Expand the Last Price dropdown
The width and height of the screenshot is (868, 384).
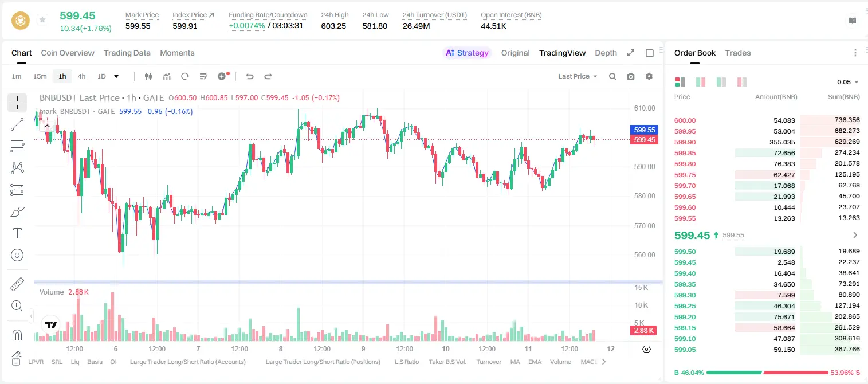click(578, 76)
